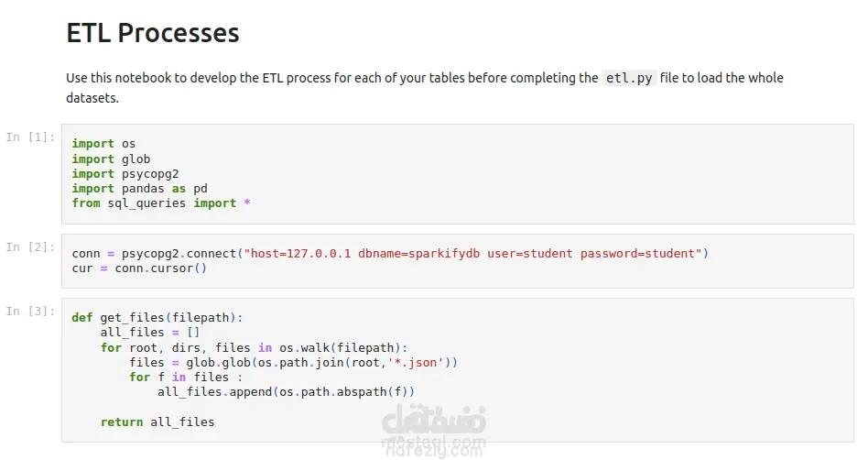The width and height of the screenshot is (868, 460).
Task: Click the "from sql_queries import *" line
Action: pos(160,203)
